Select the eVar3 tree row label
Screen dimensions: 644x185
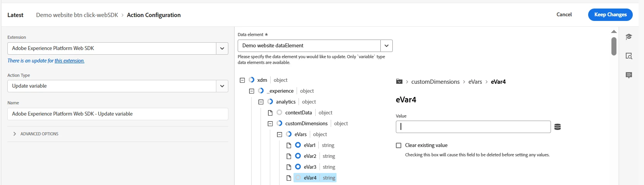(310, 167)
